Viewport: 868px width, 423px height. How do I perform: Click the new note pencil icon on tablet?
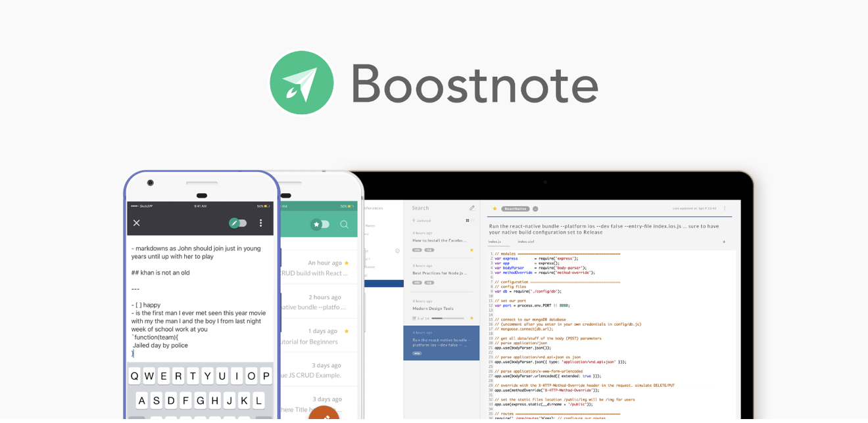click(471, 208)
